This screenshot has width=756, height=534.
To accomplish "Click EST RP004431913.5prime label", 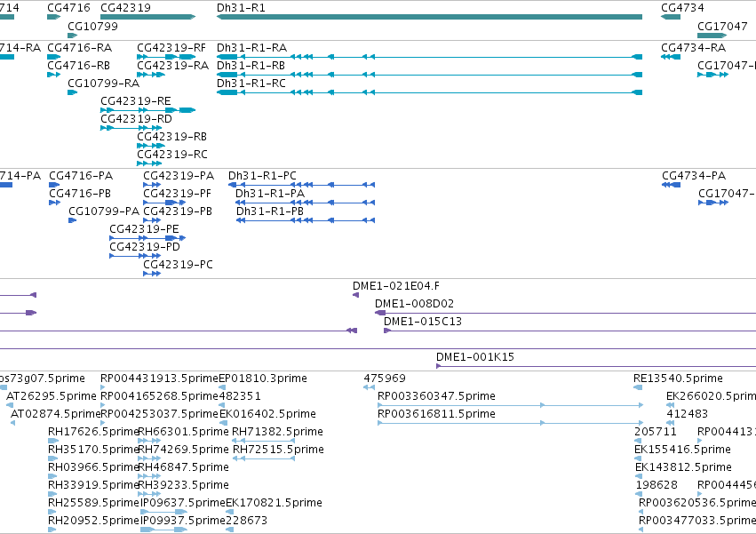I will pyautogui.click(x=160, y=379).
